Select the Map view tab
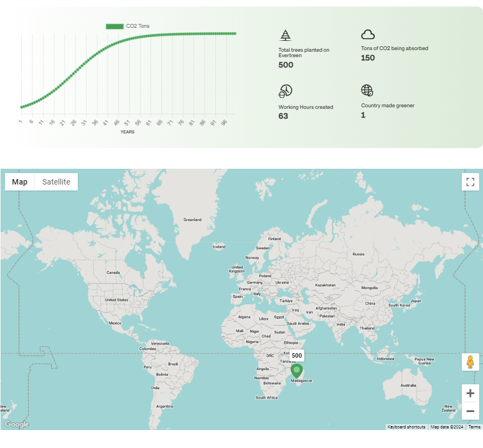 pos(20,182)
